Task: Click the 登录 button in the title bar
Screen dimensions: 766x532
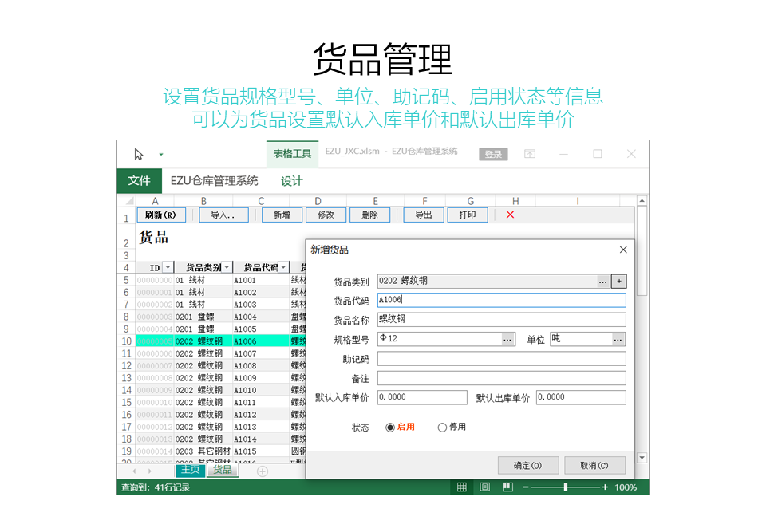Action: 493,155
